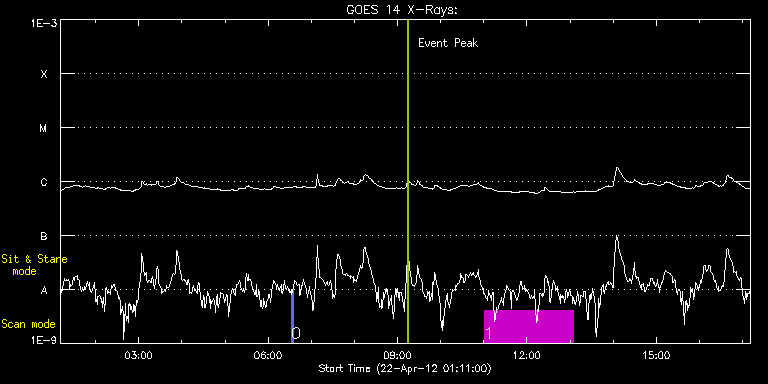Click the 06:00 time axis label
The height and width of the screenshot is (384, 768).
coord(268,354)
